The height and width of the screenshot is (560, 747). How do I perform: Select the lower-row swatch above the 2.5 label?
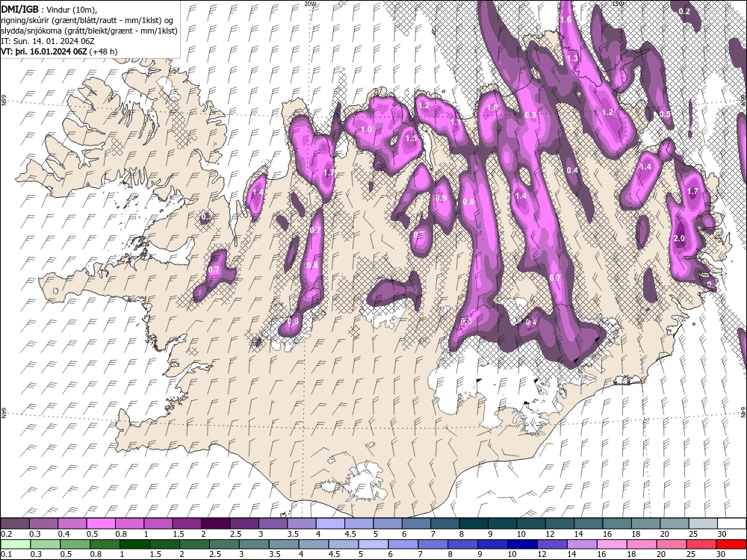[224, 544]
